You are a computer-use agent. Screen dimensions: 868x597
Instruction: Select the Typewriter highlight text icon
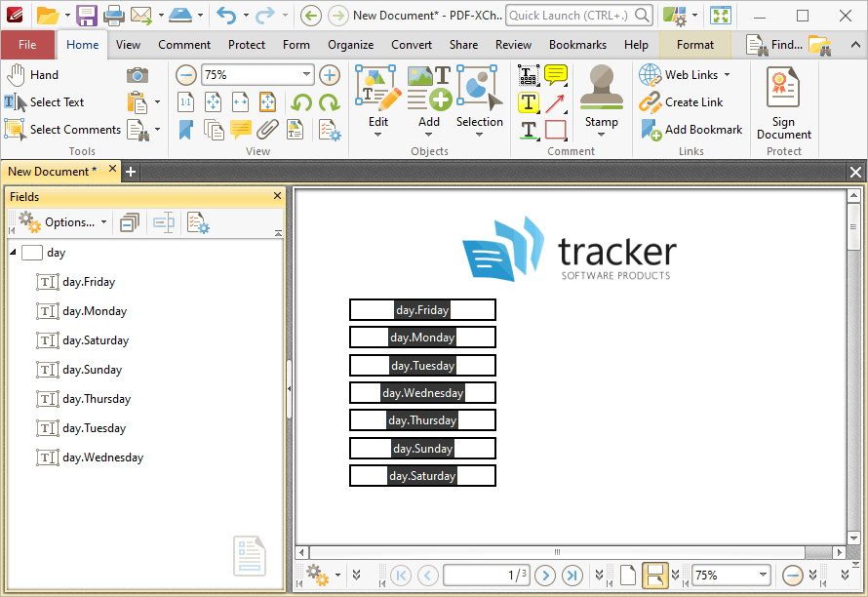point(529,102)
